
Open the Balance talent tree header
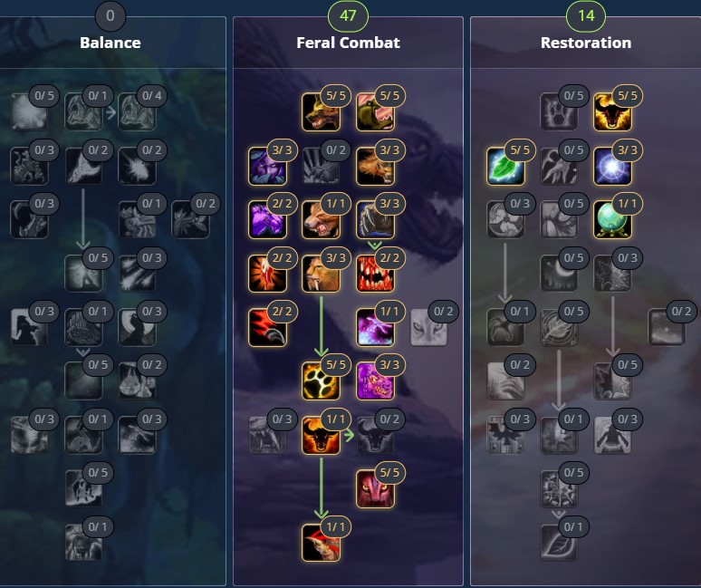click(x=110, y=43)
